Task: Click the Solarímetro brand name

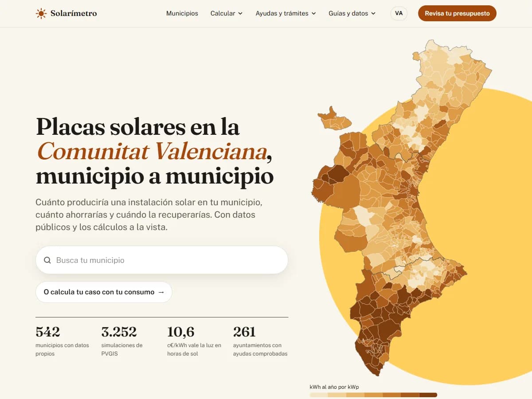Action: [x=74, y=13]
